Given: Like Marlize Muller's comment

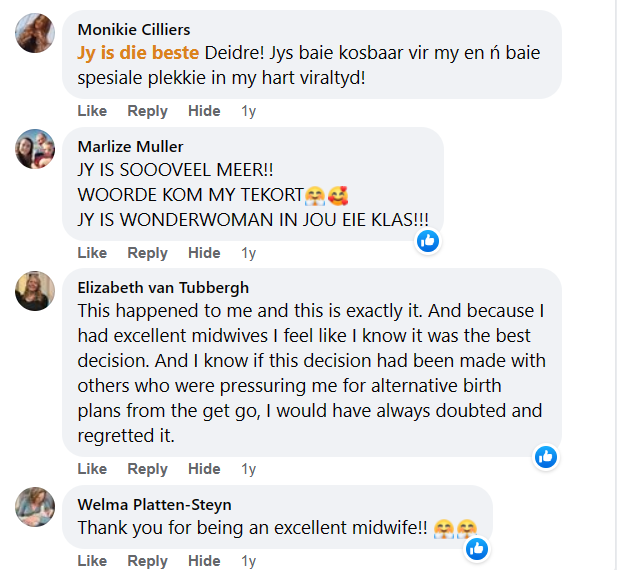Looking at the screenshot, I should pos(92,253).
